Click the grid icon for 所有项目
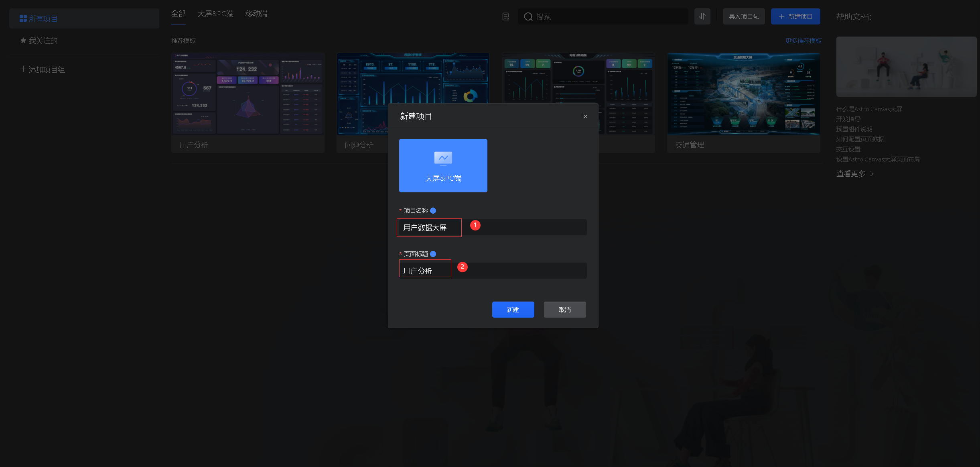The image size is (980, 467). [23, 18]
